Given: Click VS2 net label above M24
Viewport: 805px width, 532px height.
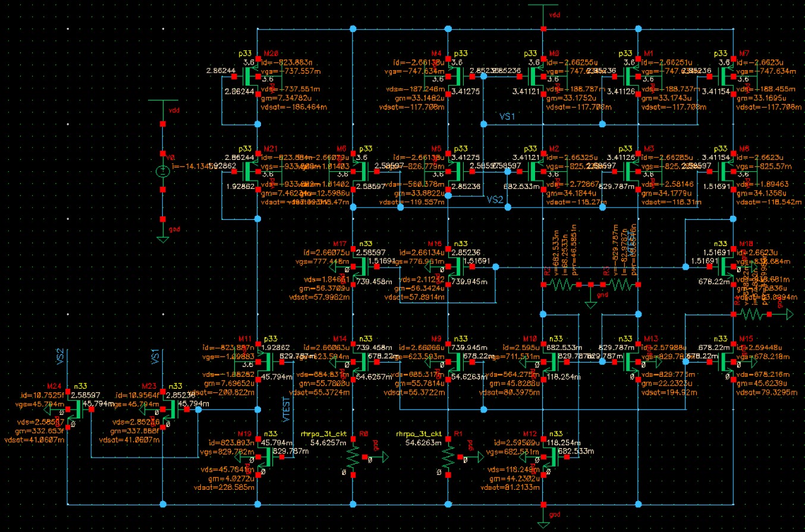Looking at the screenshot, I should click(x=60, y=356).
